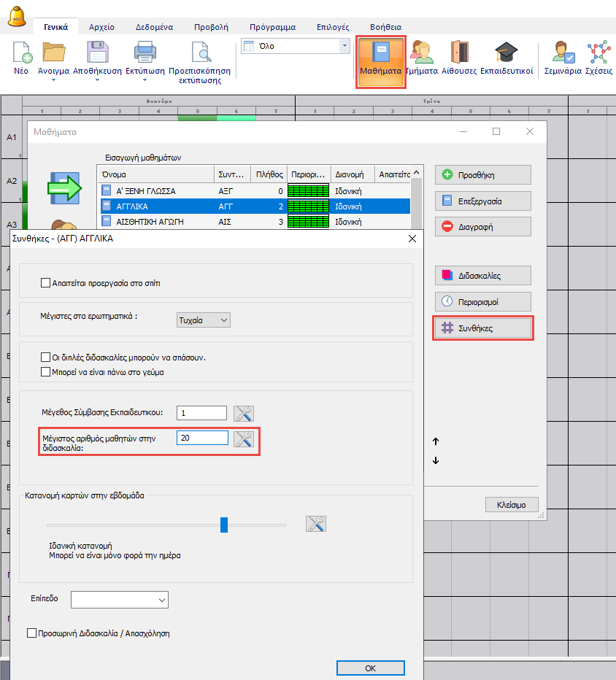
Task: Open the 'Όλο' view dropdown in ribbon
Action: coord(296,46)
